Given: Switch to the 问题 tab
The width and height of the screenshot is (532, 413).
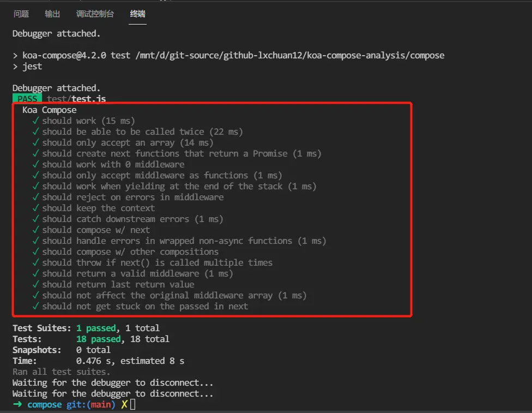Looking at the screenshot, I should (x=21, y=14).
